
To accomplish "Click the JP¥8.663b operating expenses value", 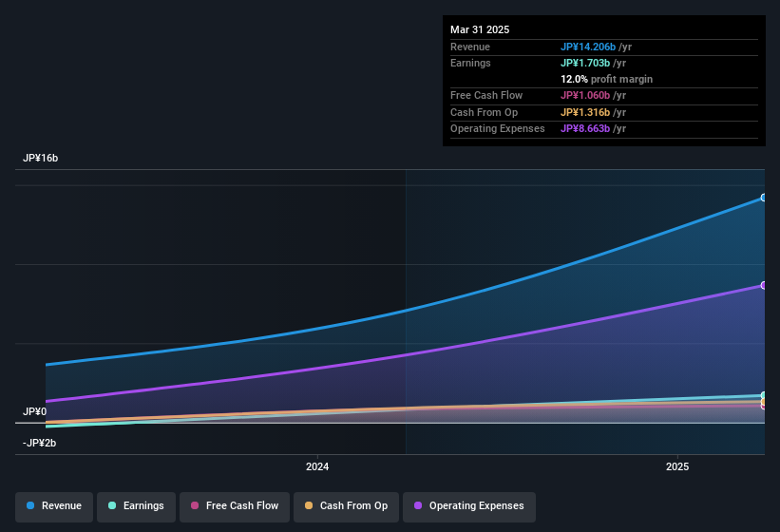I will (585, 129).
